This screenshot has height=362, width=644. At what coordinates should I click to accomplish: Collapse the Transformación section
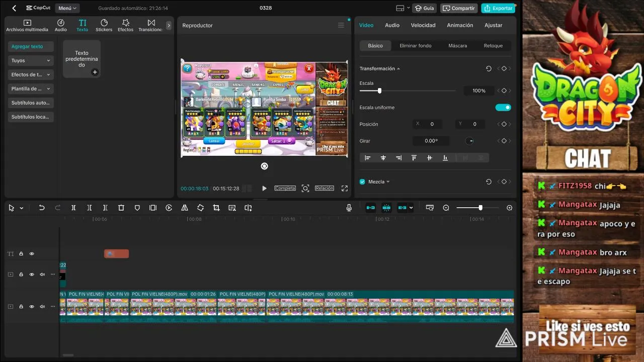pyautogui.click(x=398, y=69)
